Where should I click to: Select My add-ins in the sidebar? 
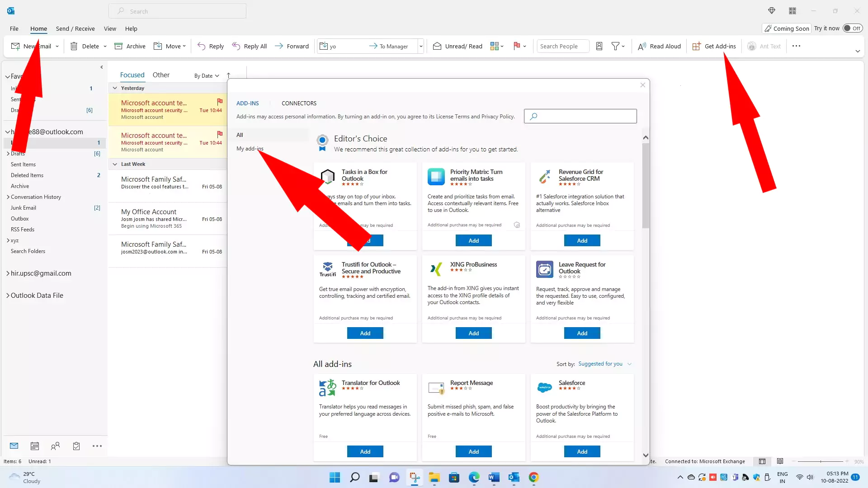click(250, 149)
